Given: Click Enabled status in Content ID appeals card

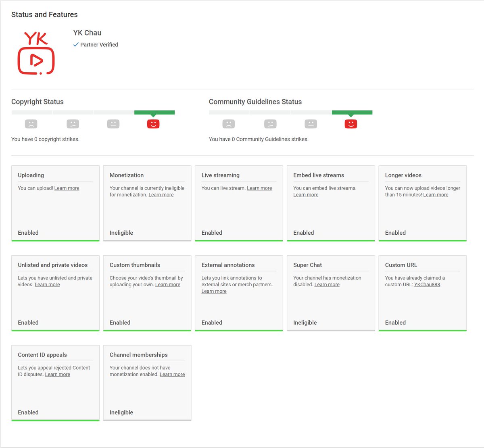Looking at the screenshot, I should (28, 413).
